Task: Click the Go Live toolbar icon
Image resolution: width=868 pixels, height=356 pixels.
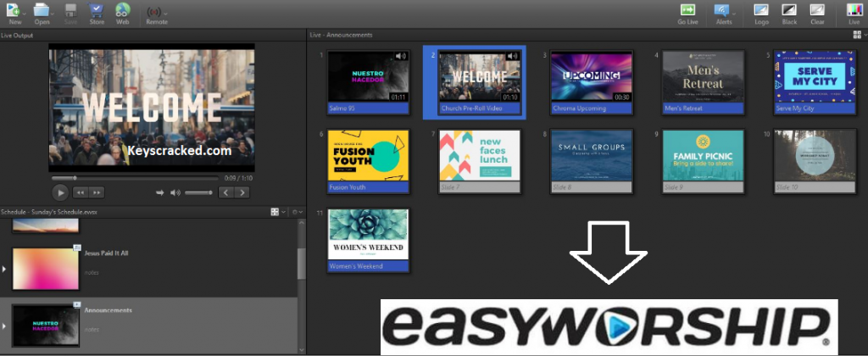Action: [687, 10]
